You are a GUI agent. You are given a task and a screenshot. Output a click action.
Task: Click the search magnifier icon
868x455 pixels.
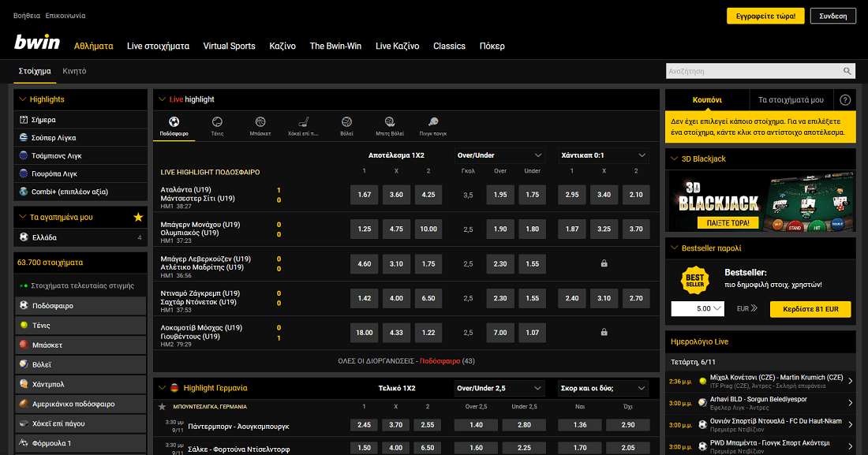[x=847, y=71]
